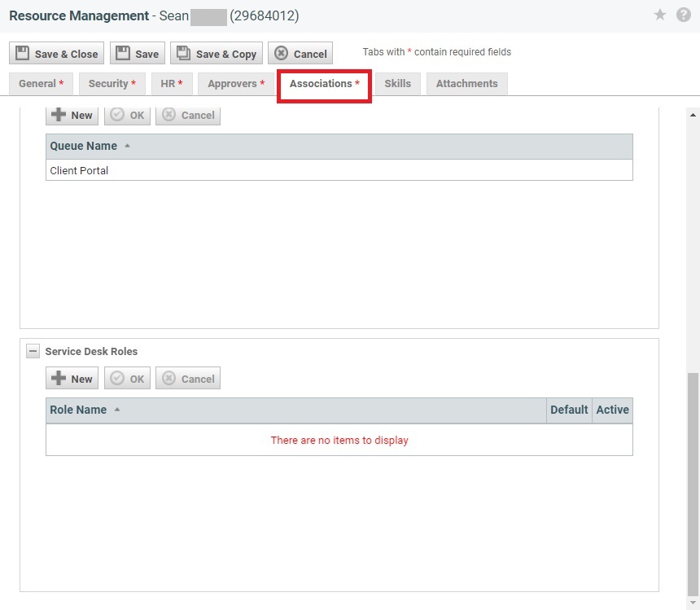This screenshot has width=700, height=610.
Task: Sort by Role Name column header
Action: tap(79, 410)
